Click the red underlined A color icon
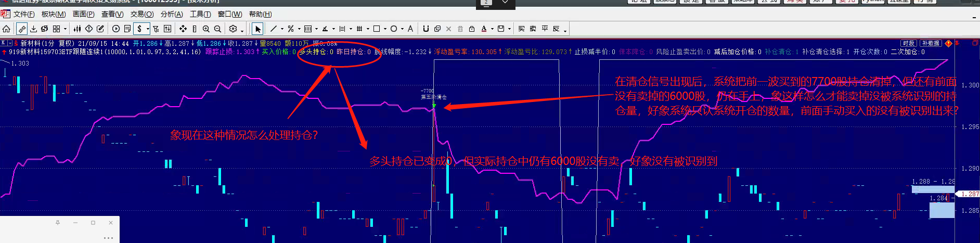This screenshot has width=980, height=243. (484, 29)
